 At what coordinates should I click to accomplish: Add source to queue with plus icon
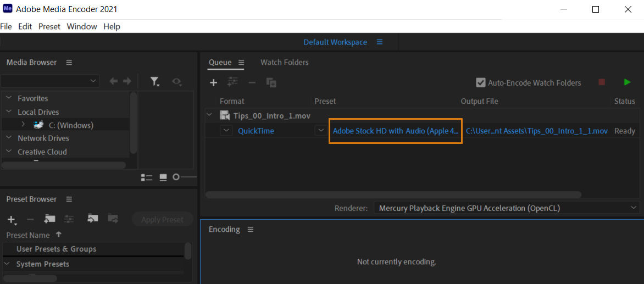214,82
